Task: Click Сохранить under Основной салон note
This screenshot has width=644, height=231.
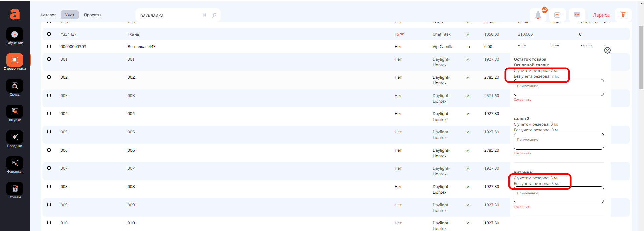Action: pyautogui.click(x=522, y=100)
